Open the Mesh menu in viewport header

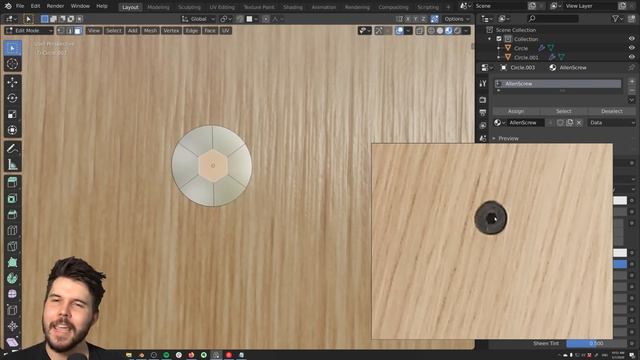click(x=150, y=31)
